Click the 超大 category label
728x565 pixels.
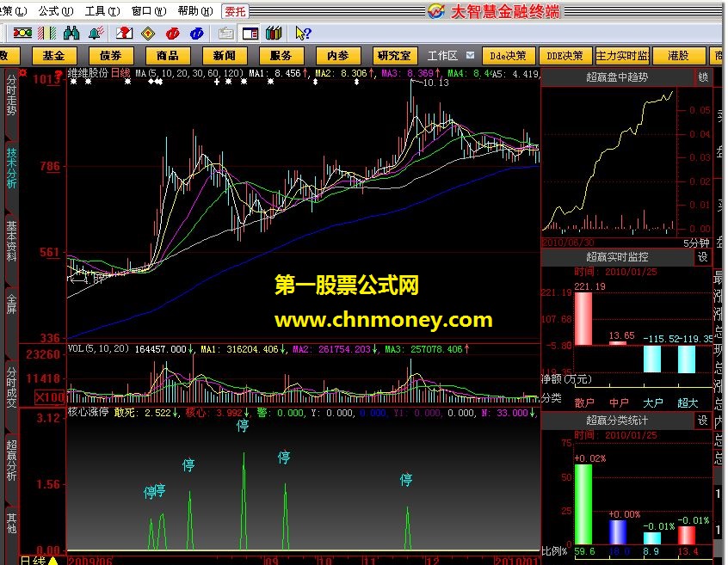688,403
